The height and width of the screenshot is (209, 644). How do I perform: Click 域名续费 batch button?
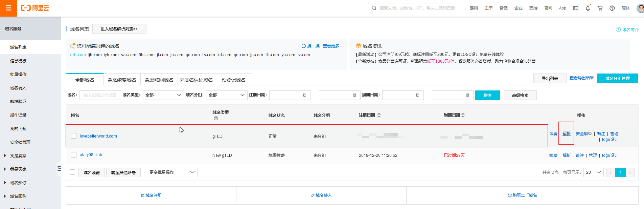coord(92,172)
